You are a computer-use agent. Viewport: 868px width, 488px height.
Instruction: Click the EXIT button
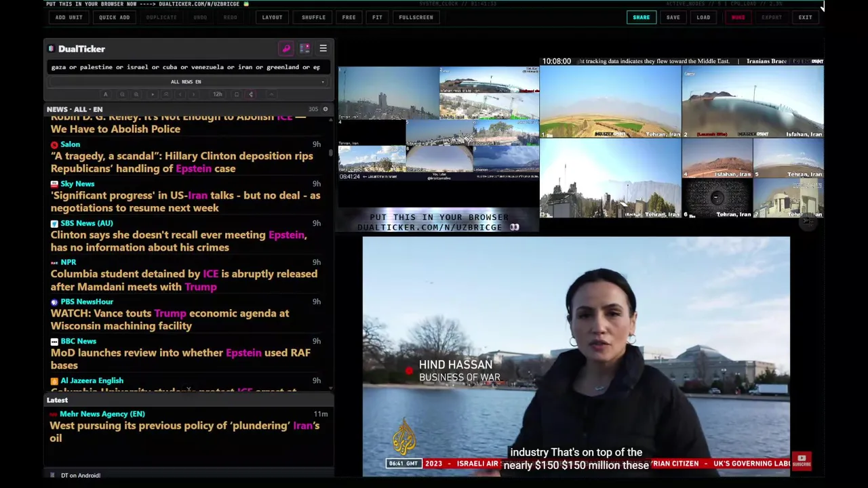(805, 17)
